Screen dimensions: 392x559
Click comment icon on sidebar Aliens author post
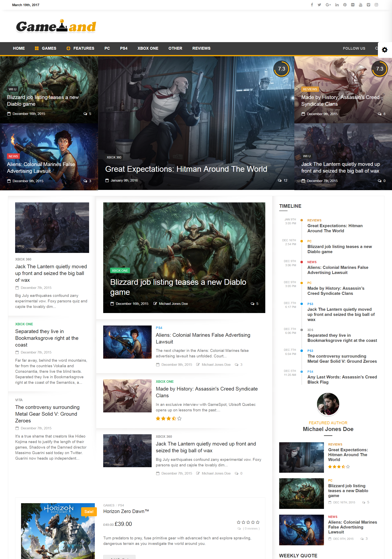[362, 539]
